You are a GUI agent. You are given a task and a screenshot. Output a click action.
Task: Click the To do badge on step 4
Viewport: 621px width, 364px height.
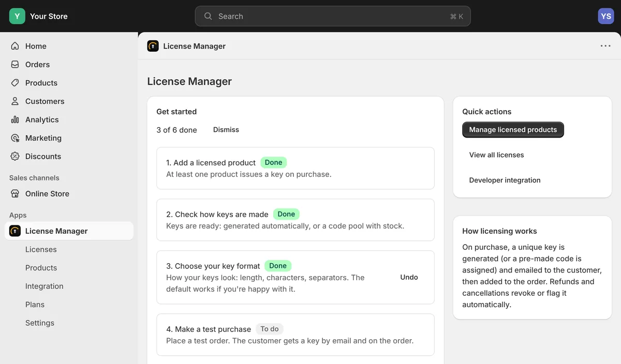[270, 329]
